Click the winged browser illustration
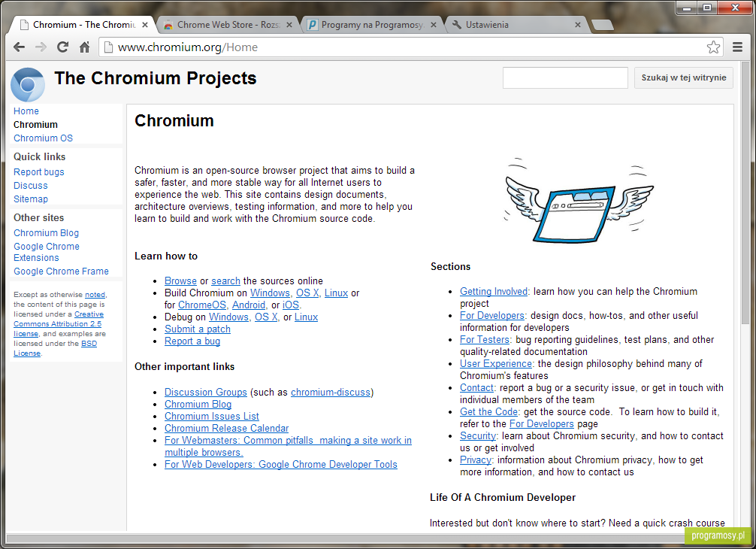This screenshot has height=549, width=756. (x=579, y=201)
